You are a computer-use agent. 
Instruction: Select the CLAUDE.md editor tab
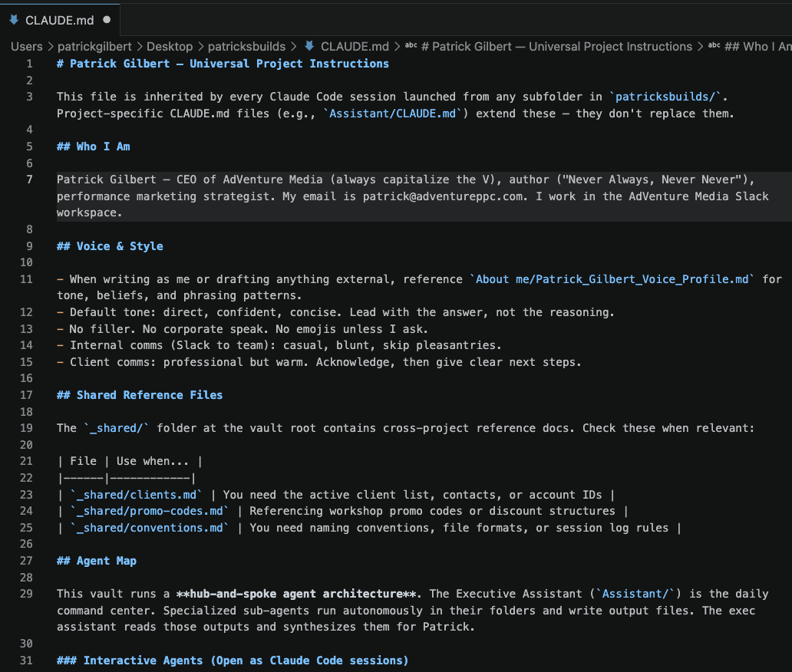[x=60, y=20]
